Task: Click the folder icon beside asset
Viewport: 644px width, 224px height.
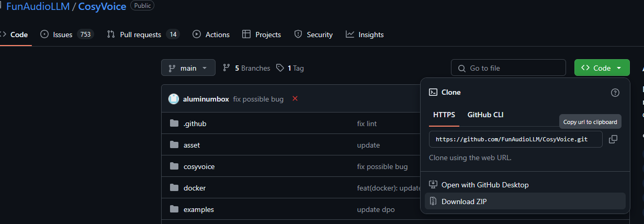Action: point(174,145)
